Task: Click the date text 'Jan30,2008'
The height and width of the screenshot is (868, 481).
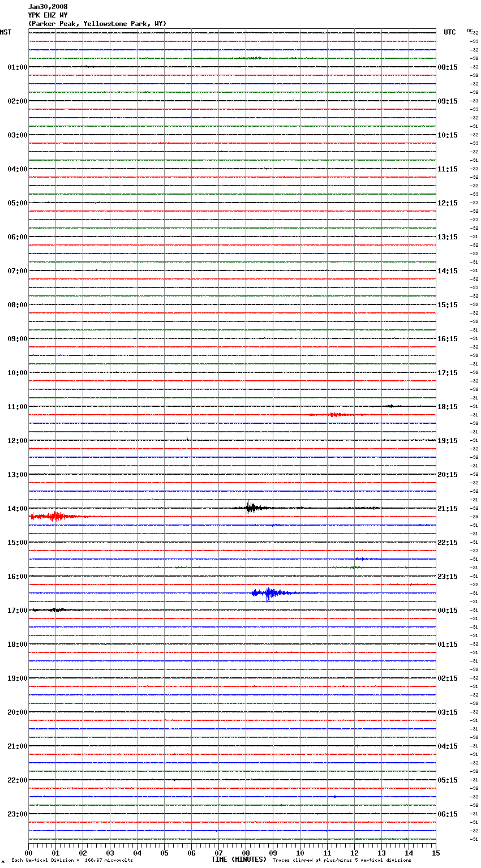Action: (48, 7)
